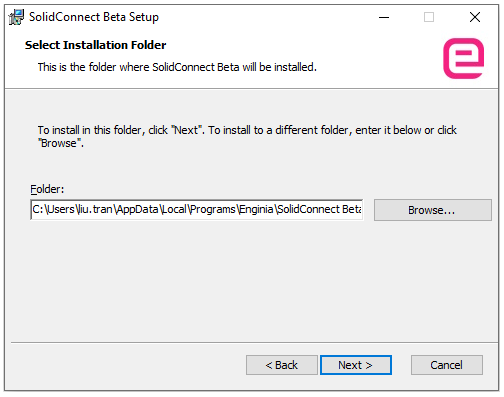This screenshot has width=504, height=397.
Task: Click Browse... to choose another folder
Action: pyautogui.click(x=433, y=210)
